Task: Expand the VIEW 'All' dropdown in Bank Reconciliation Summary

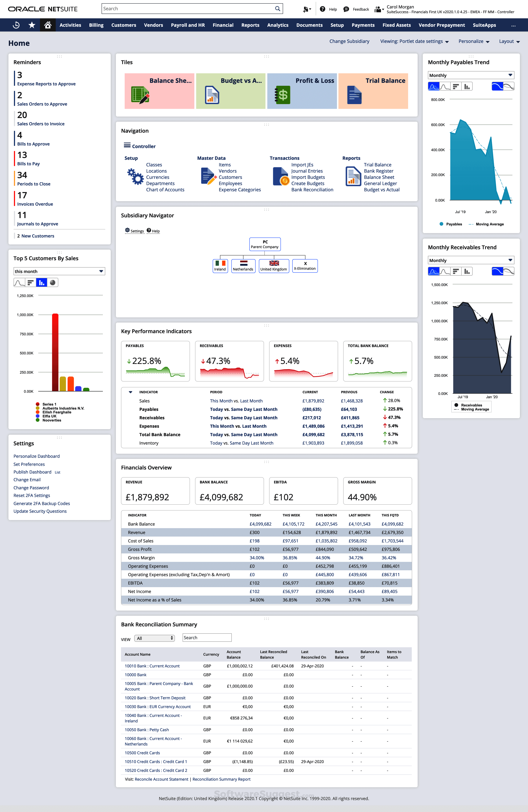Action: pos(154,638)
